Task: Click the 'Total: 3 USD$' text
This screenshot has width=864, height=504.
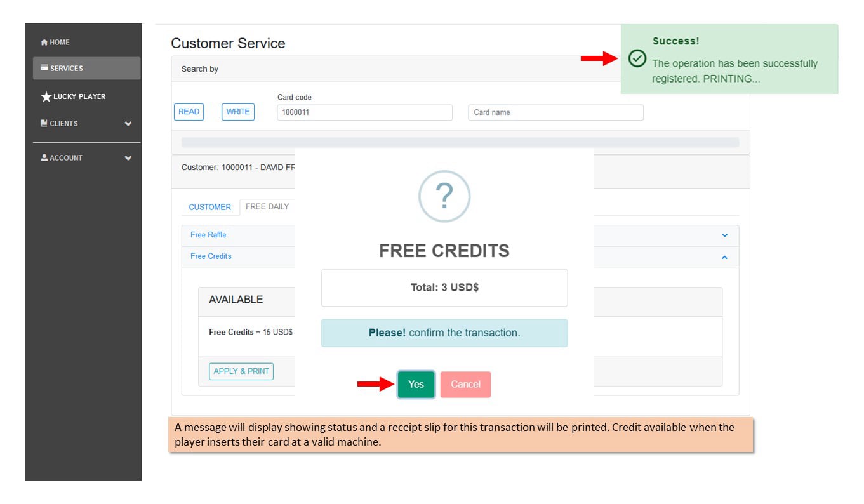Action: click(x=444, y=288)
